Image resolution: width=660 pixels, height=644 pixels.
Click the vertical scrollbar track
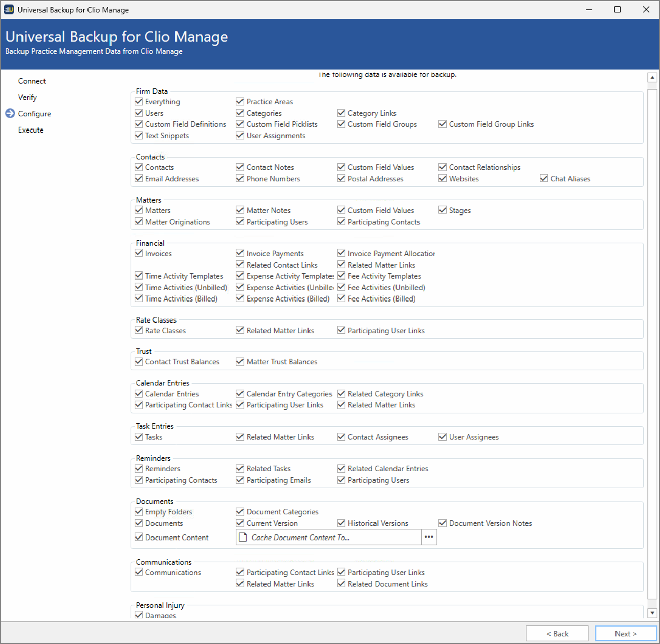[652, 343]
